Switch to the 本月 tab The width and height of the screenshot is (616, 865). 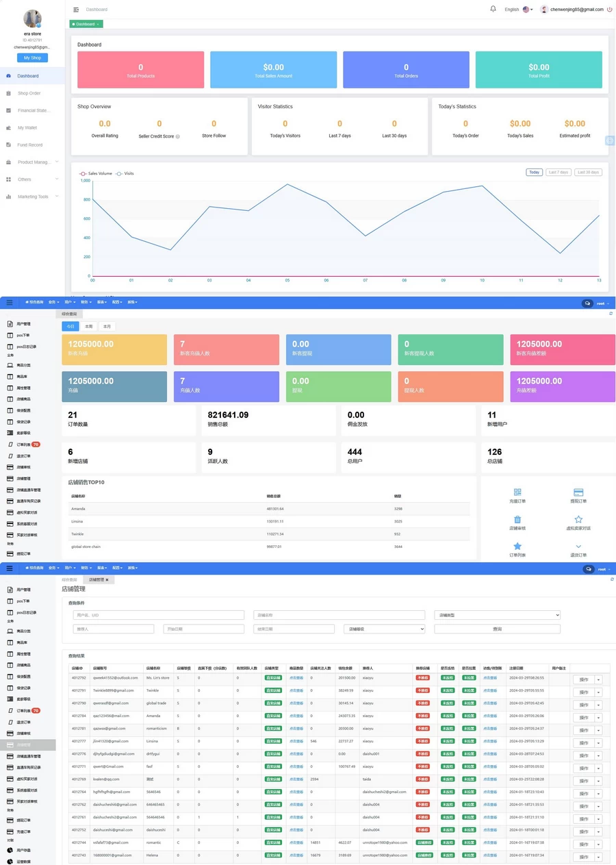click(107, 327)
